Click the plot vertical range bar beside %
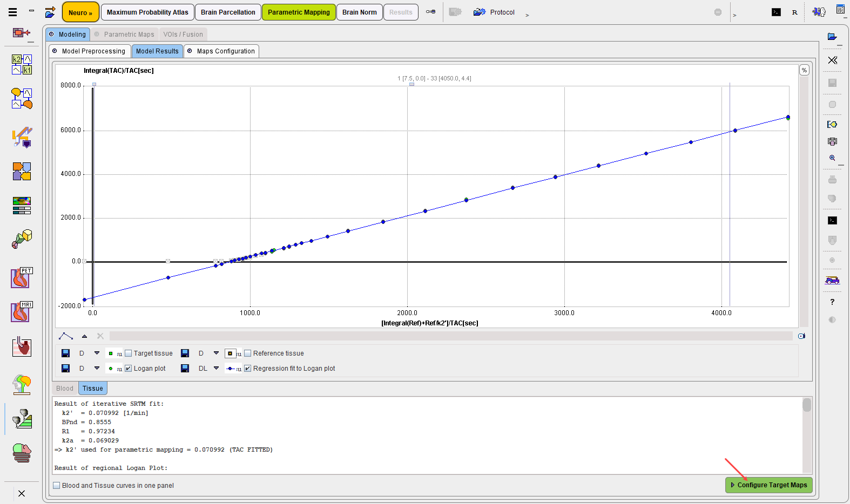Screen dimensions: 850x504 click(x=804, y=202)
